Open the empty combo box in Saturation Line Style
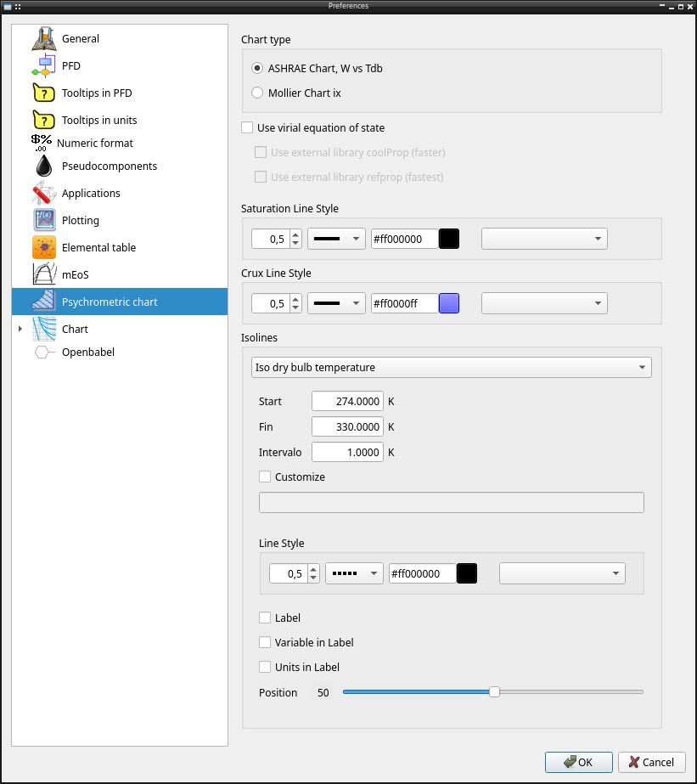 [x=544, y=239]
